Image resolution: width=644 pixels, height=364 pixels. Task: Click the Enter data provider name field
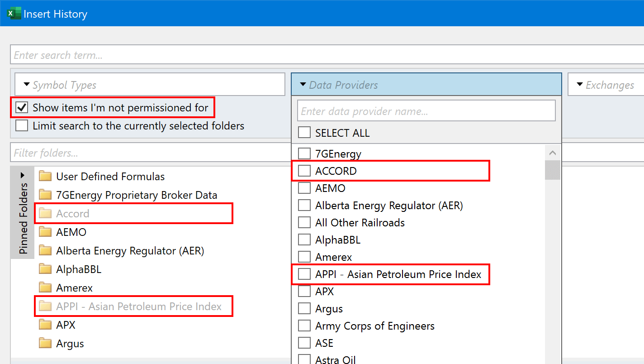click(426, 111)
